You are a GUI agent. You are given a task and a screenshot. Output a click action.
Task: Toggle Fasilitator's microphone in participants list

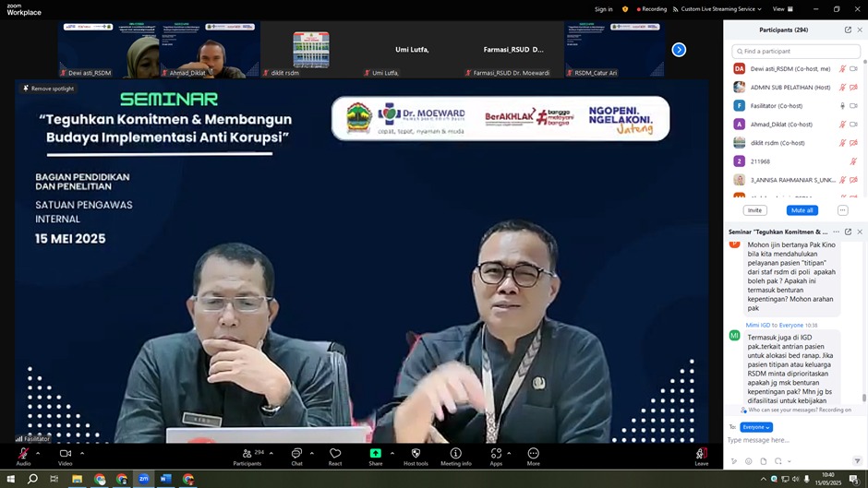click(x=842, y=106)
